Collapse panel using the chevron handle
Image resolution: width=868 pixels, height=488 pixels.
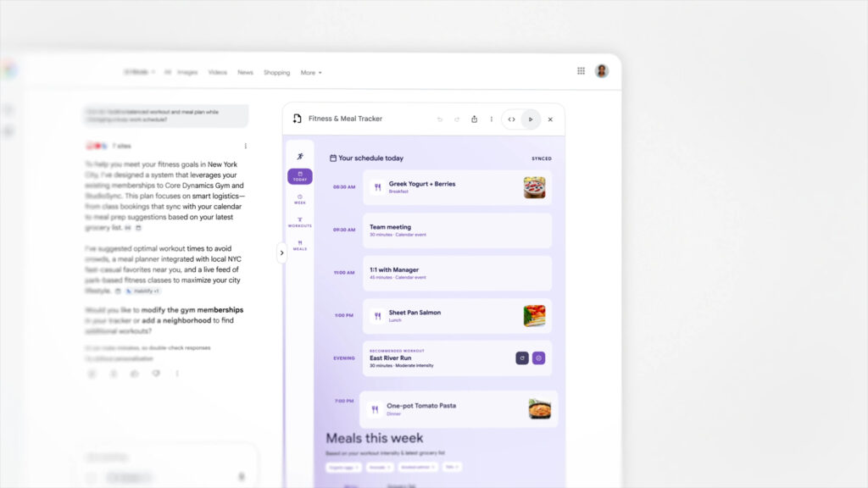pos(281,252)
